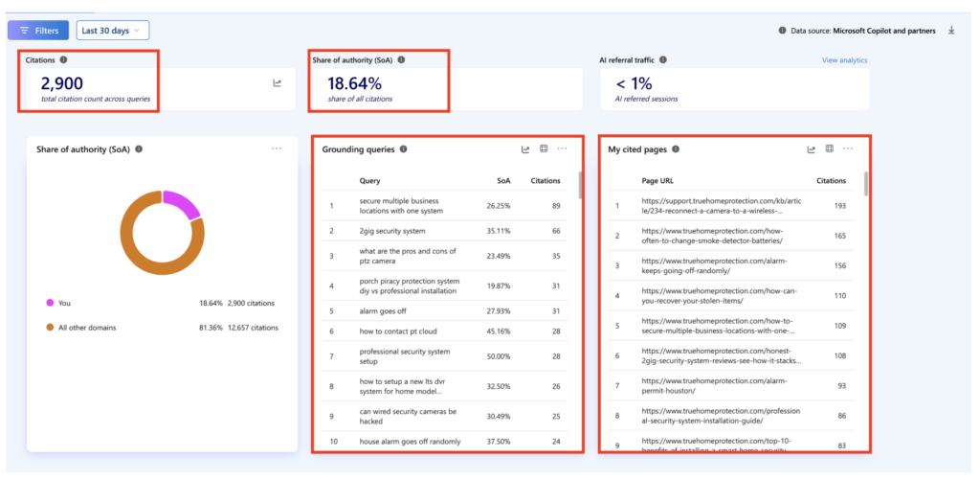Select 'professional security system setup' query
Screen dimensions: 980x479
point(445,356)
